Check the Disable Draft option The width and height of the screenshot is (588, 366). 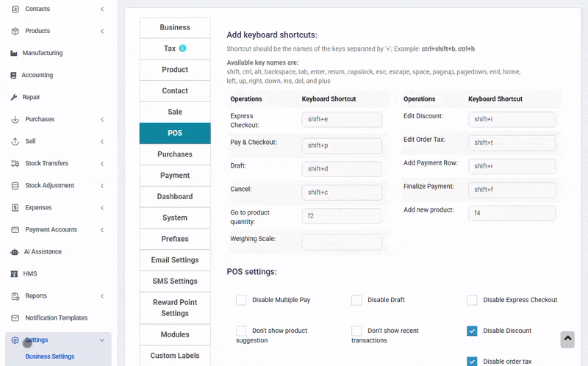pos(356,300)
